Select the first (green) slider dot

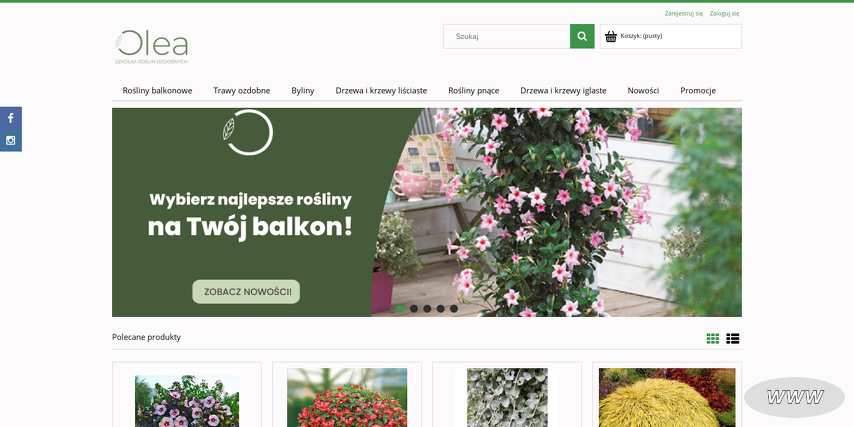pos(401,309)
